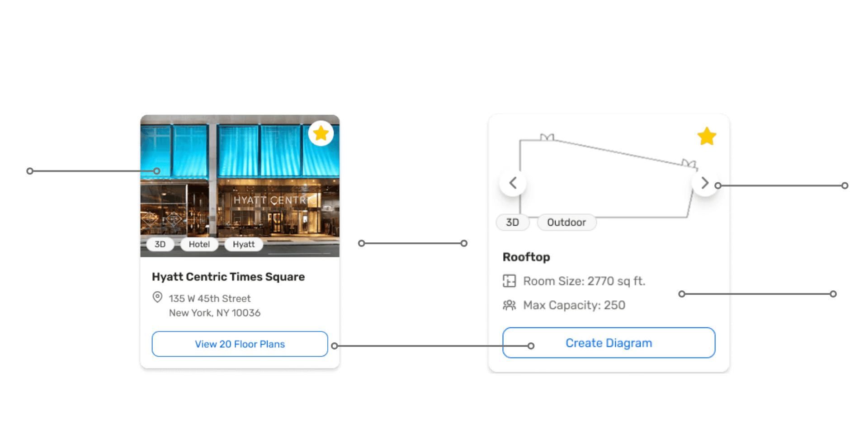Click the location pin icon
868x445 pixels.
click(157, 297)
